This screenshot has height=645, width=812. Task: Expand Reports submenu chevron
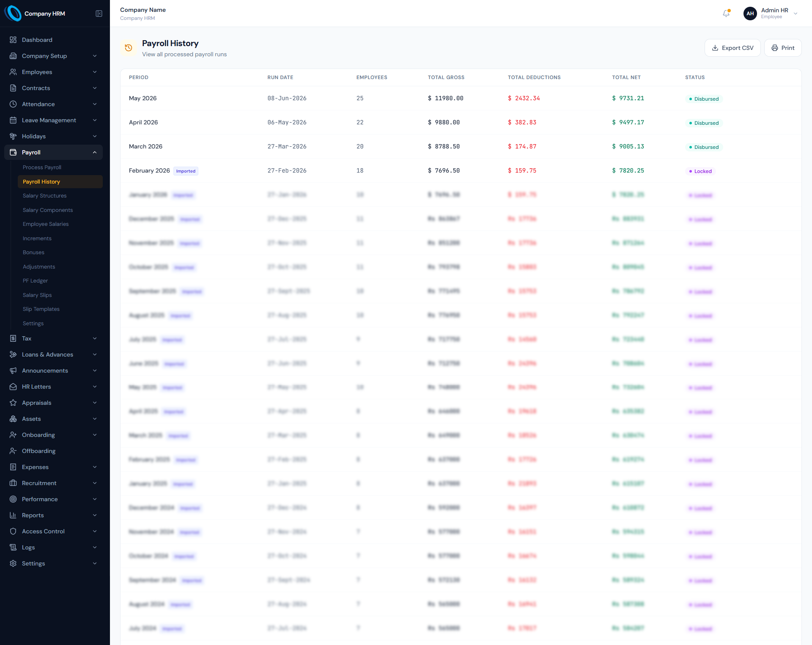tap(95, 515)
